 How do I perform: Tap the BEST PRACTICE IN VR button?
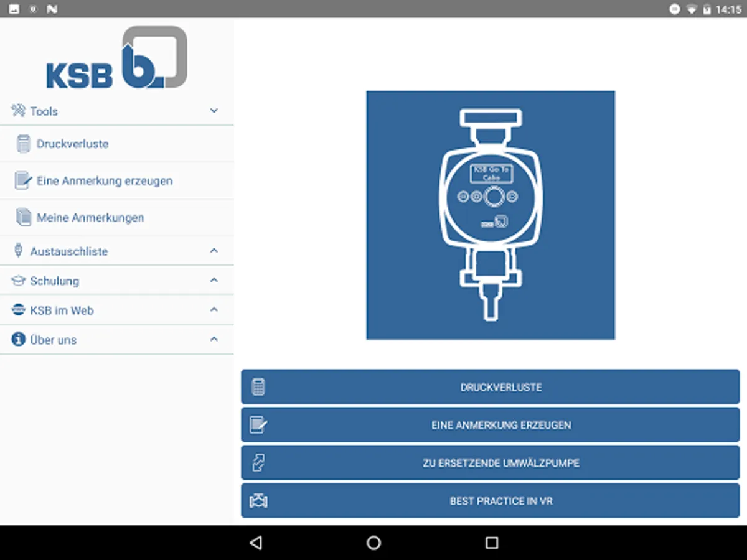pyautogui.click(x=491, y=501)
